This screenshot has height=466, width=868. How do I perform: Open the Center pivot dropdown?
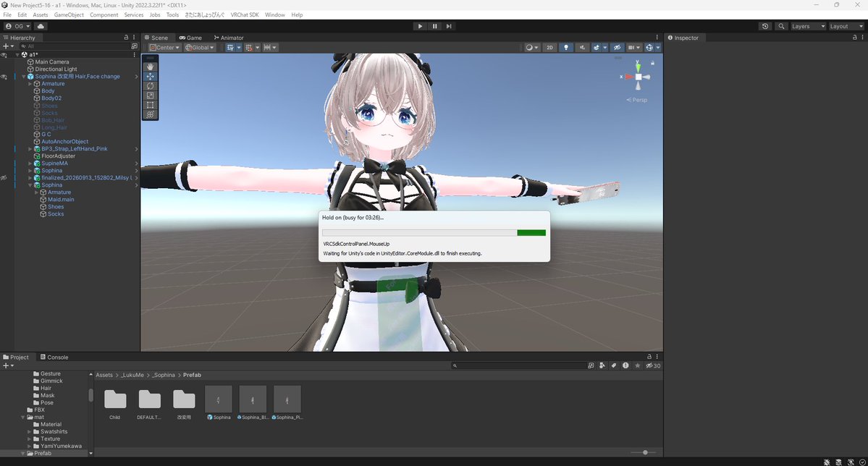click(x=164, y=48)
